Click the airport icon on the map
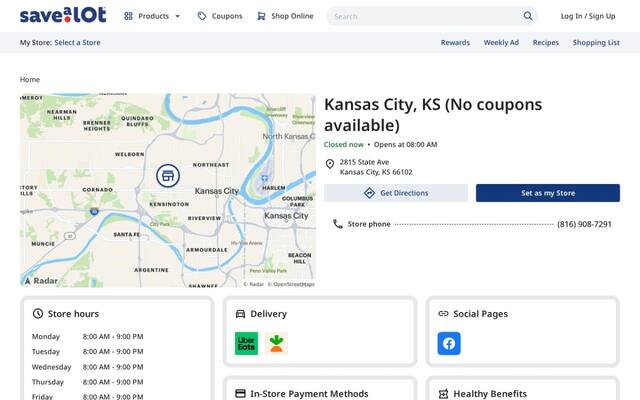The image size is (640, 400). [x=264, y=178]
